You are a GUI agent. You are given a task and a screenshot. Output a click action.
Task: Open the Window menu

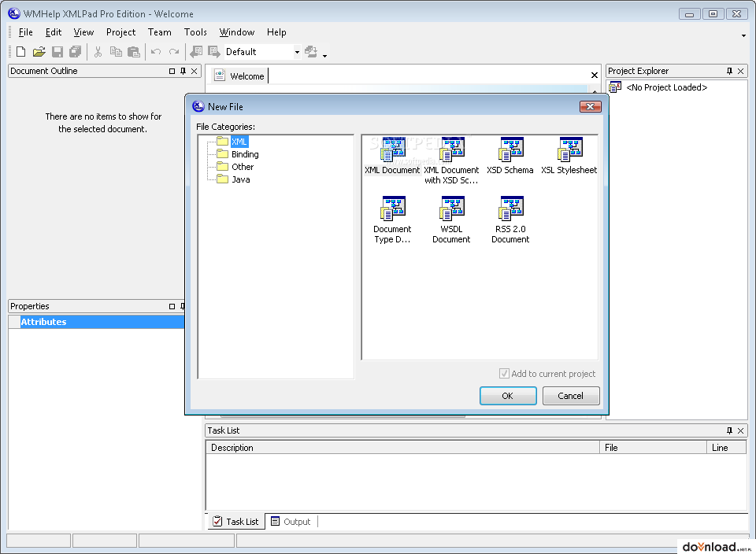tap(237, 32)
